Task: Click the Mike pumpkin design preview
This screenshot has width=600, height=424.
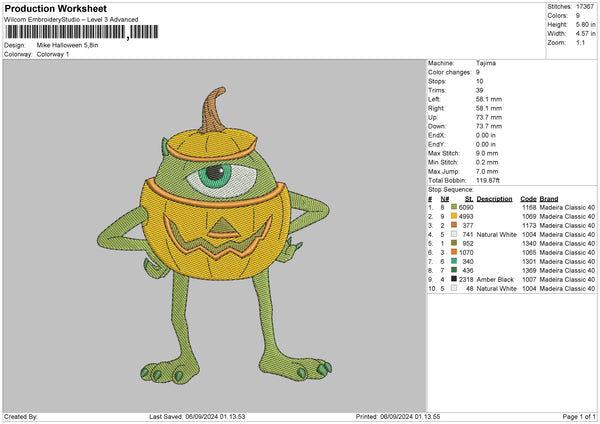Action: (x=214, y=236)
